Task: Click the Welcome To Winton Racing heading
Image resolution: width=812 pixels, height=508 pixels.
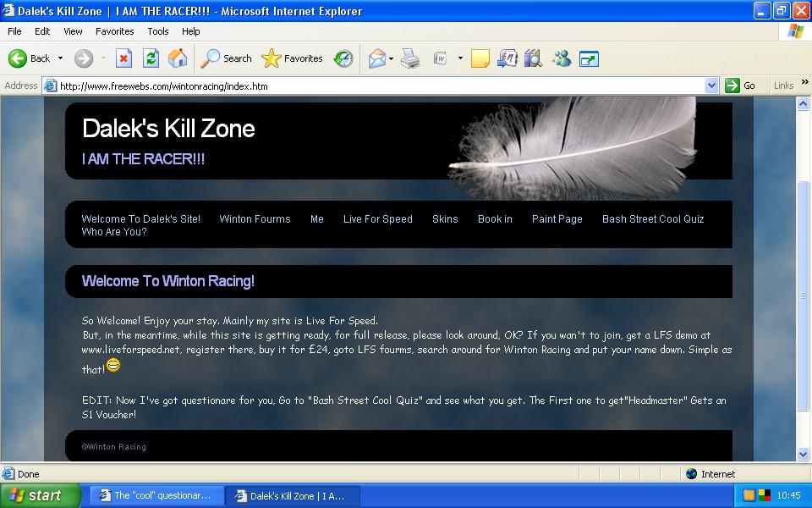Action: tap(168, 281)
